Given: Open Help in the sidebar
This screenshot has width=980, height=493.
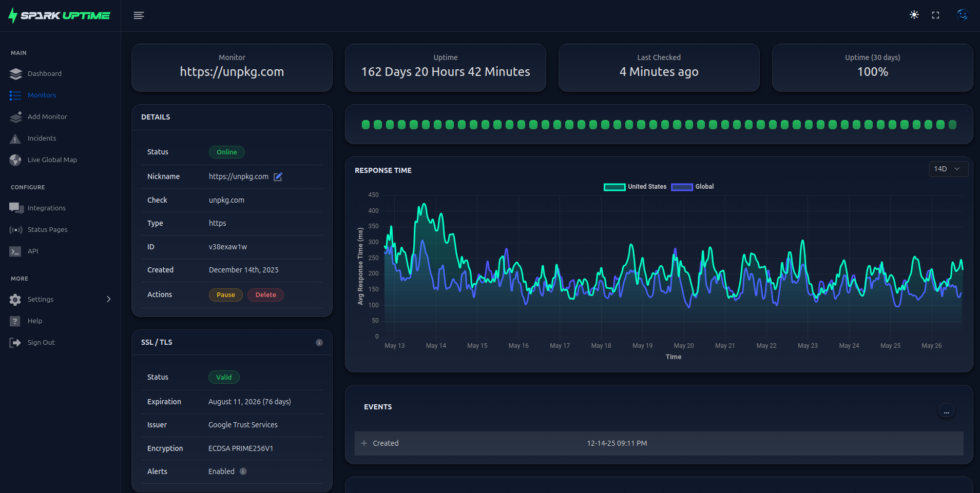Looking at the screenshot, I should (35, 321).
